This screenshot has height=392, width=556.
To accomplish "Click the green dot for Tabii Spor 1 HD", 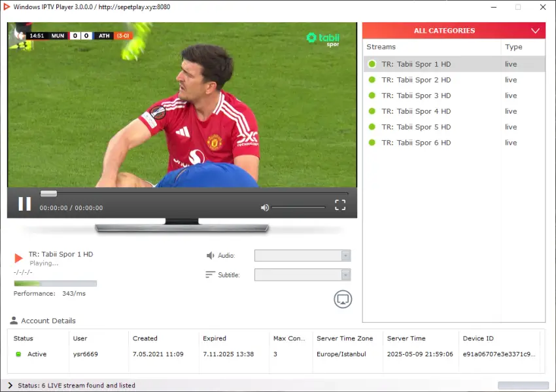I will 372,64.
